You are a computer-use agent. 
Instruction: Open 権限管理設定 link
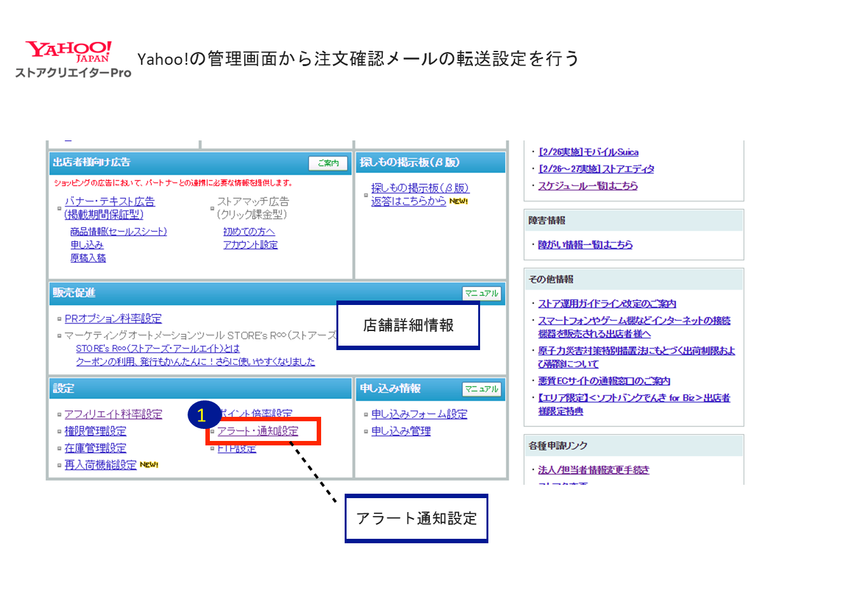[x=95, y=431]
